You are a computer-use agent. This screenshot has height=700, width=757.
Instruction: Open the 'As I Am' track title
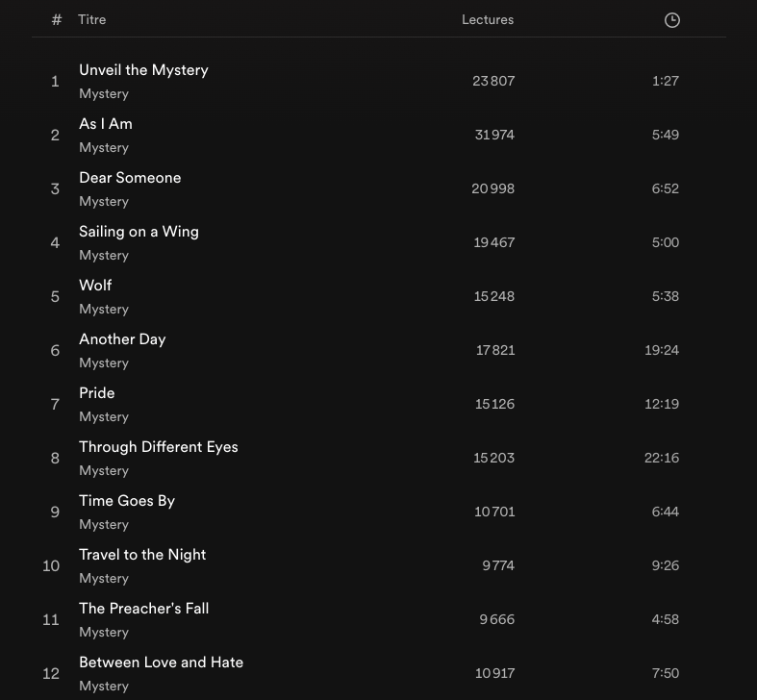click(106, 124)
